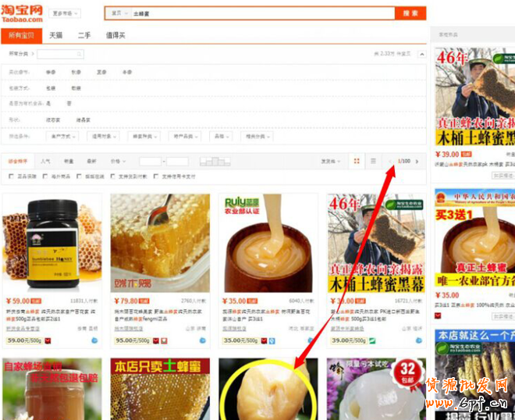Click the minimum price input box
The height and width of the screenshot is (420, 515).
[x=150, y=162]
